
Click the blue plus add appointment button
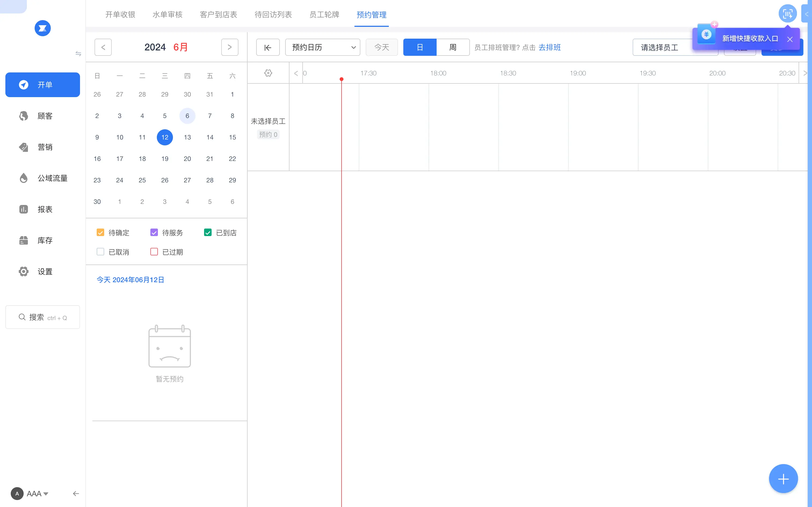tap(783, 479)
